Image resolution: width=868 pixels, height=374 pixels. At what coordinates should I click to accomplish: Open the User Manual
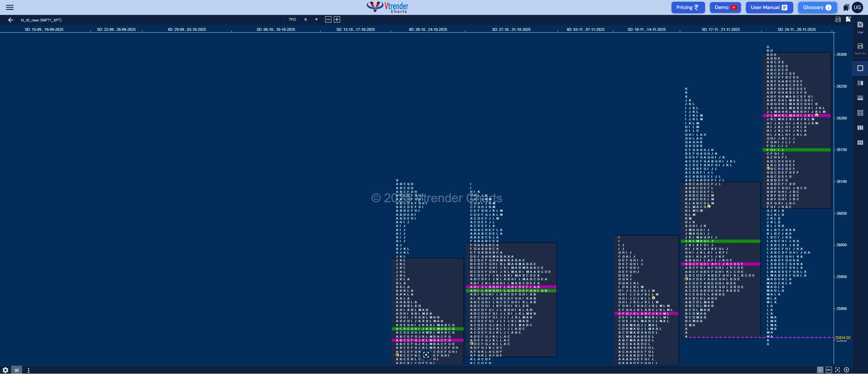point(769,7)
